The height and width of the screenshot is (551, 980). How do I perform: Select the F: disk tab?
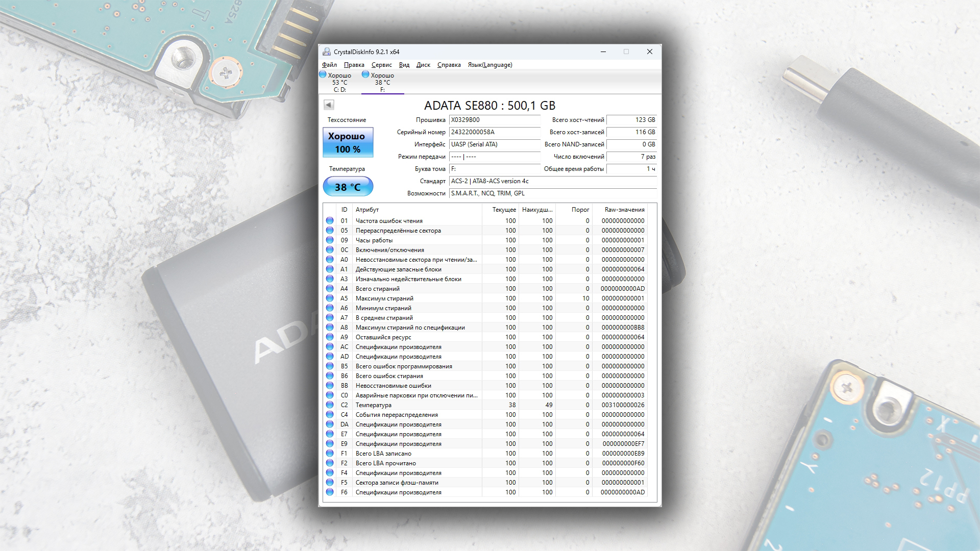click(382, 82)
